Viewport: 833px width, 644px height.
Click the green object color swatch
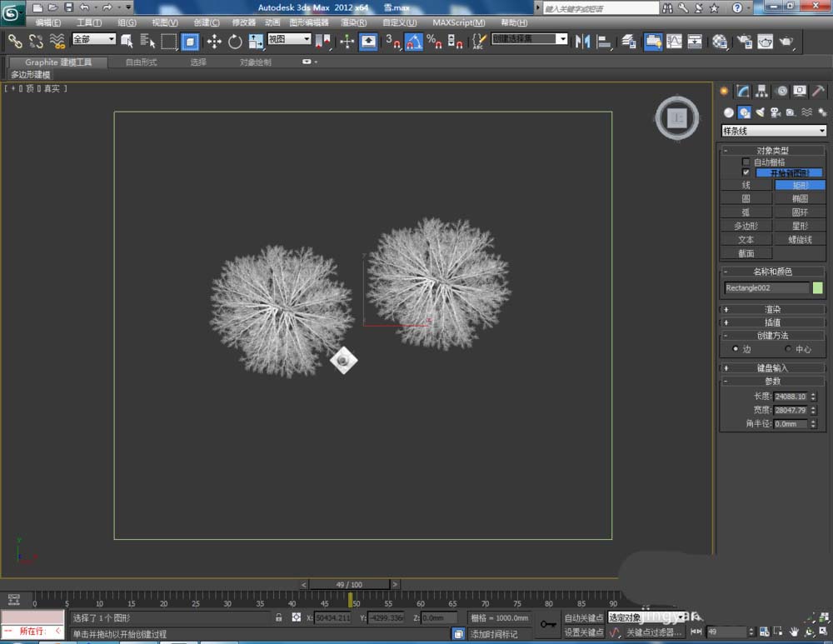817,288
